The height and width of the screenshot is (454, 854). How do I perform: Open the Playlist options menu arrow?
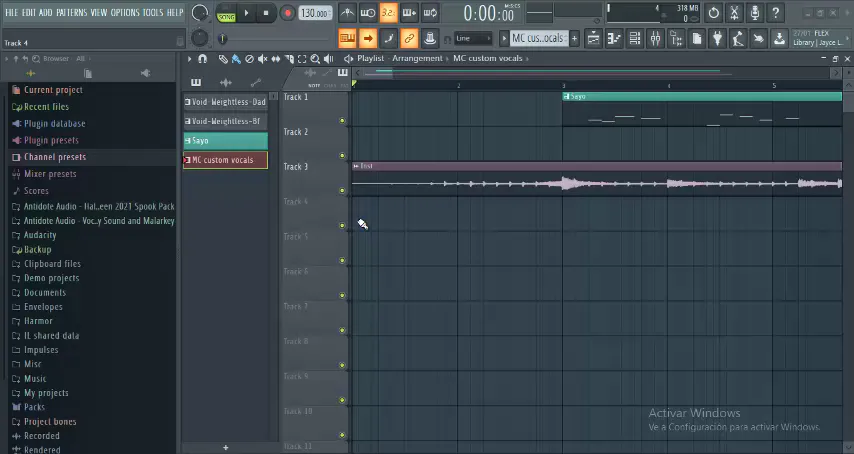pyautogui.click(x=190, y=59)
